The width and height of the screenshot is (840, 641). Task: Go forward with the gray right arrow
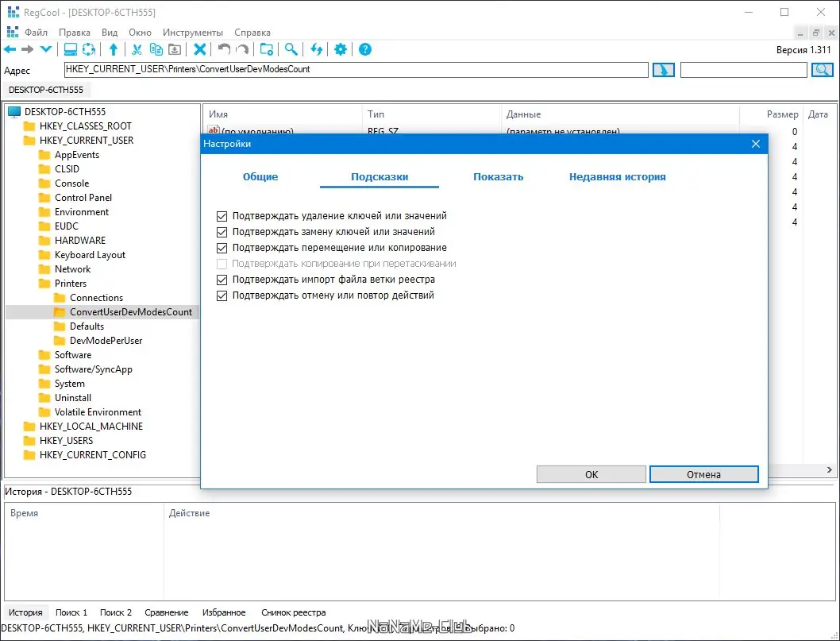click(x=27, y=49)
